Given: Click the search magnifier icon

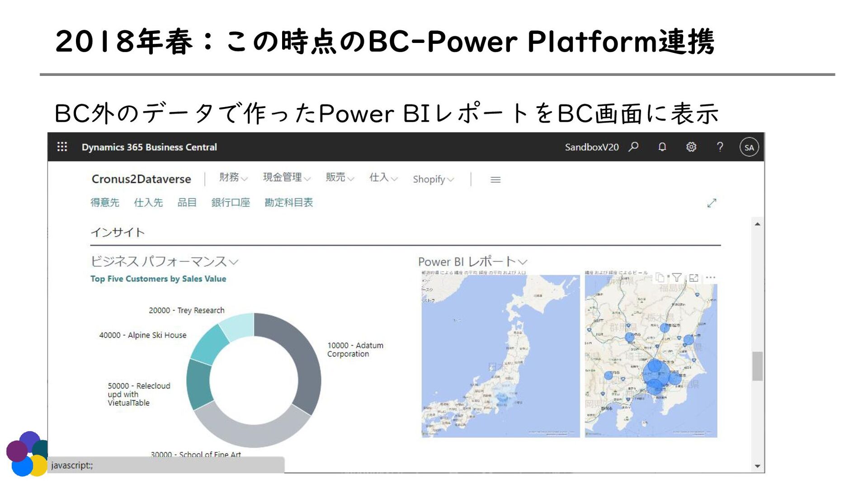Looking at the screenshot, I should [x=634, y=147].
